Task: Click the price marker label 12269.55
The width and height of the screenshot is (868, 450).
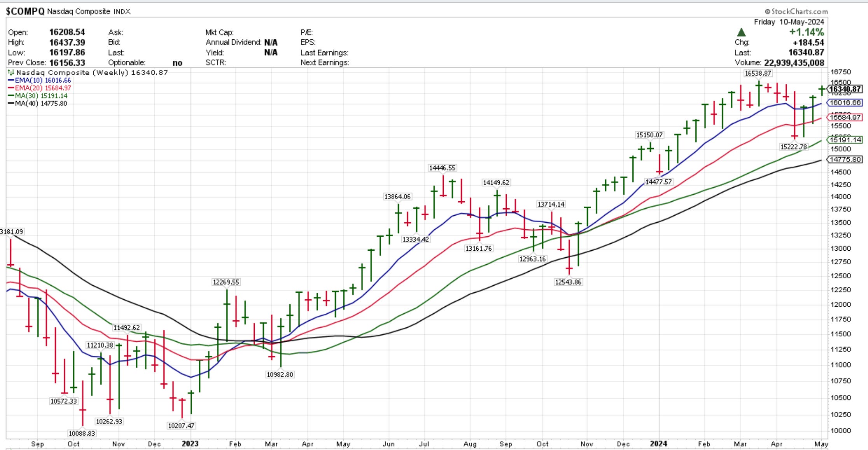Action: [226, 282]
